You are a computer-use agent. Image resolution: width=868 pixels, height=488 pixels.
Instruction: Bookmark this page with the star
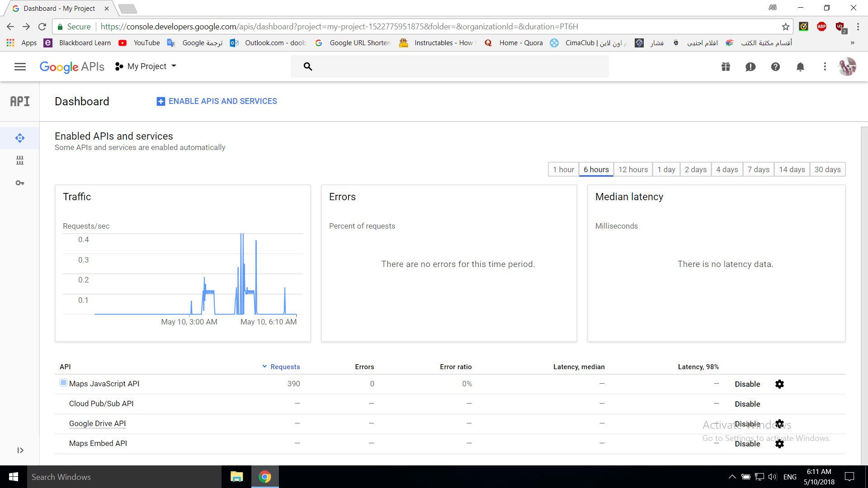(x=786, y=27)
